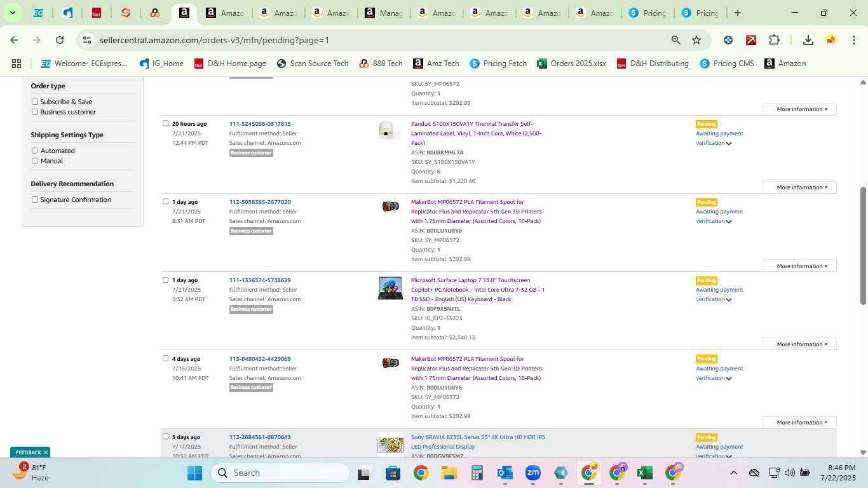Select order 111-1336574-5738629 checkbox
This screenshot has height=488, width=868.
tap(166, 280)
